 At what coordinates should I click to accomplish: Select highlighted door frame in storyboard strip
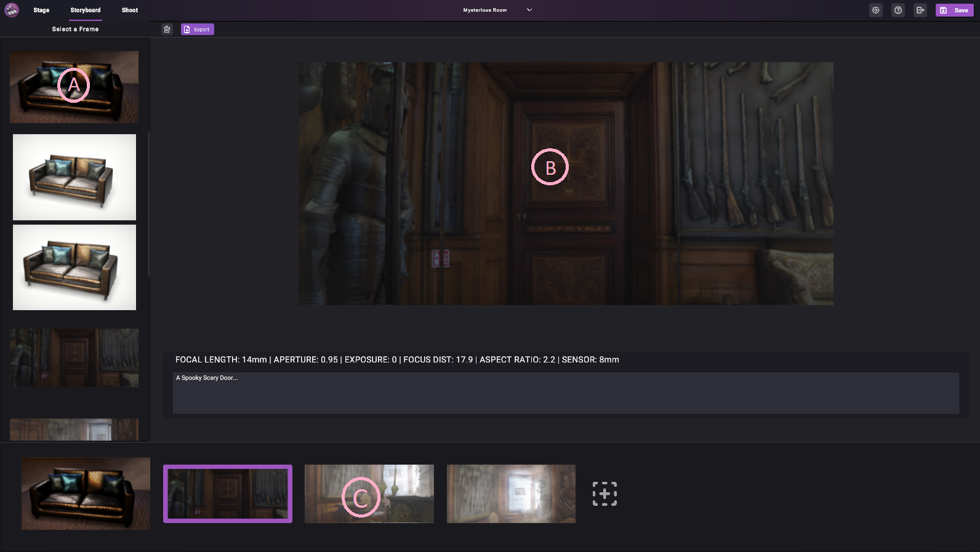pyautogui.click(x=228, y=494)
